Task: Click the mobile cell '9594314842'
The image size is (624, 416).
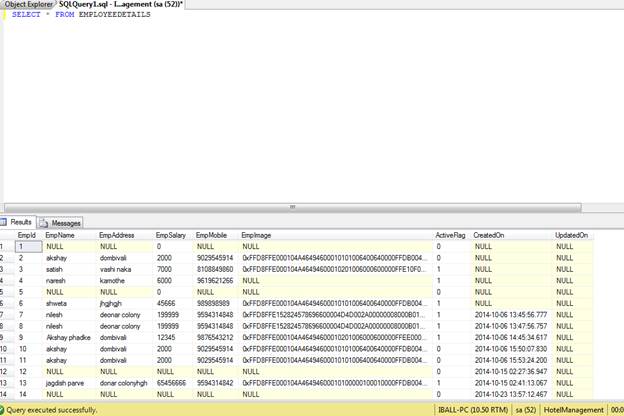Action: tap(216, 383)
